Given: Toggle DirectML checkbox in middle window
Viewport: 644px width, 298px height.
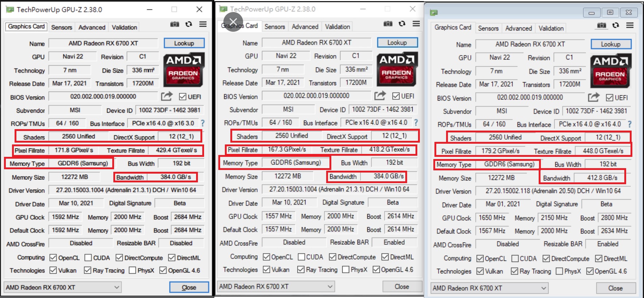Looking at the screenshot, I should click(385, 257).
